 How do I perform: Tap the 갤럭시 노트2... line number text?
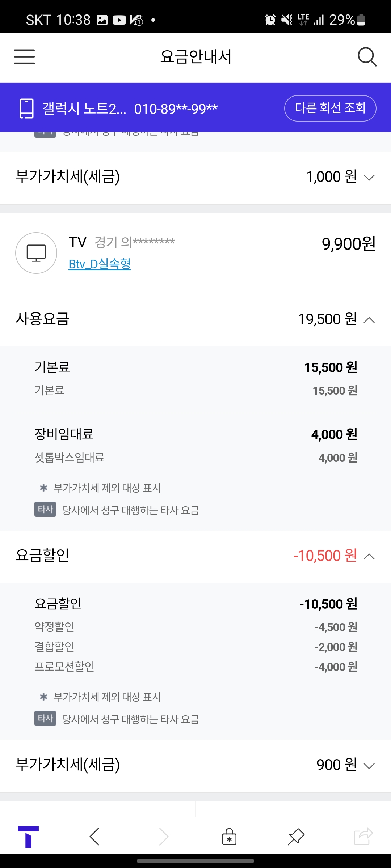pyautogui.click(x=130, y=109)
